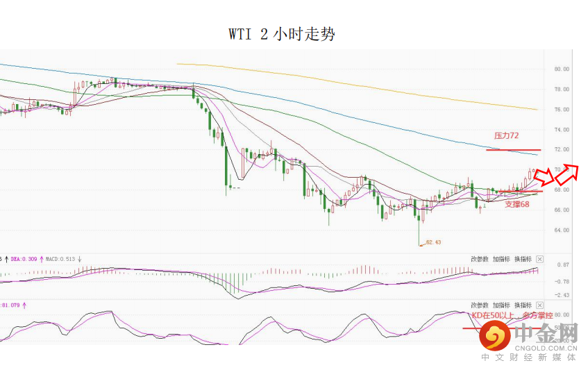Viewport: 588px width, 370px height.
Task: Close the KD indicator panel
Action: click(x=539, y=305)
